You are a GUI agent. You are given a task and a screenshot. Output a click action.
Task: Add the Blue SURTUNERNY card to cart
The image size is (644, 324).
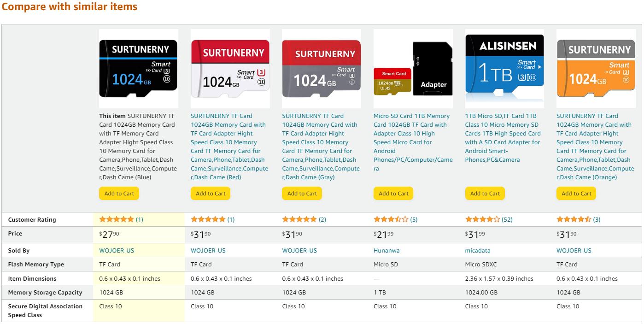pyautogui.click(x=119, y=194)
